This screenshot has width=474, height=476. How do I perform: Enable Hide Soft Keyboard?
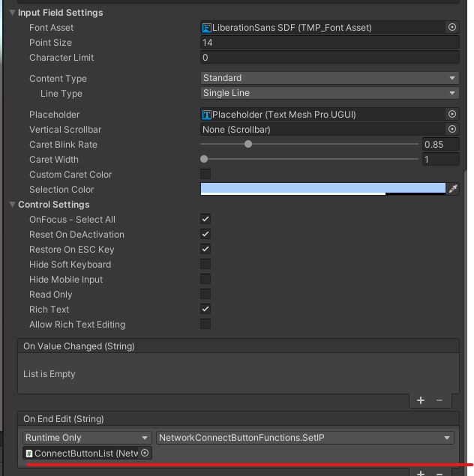(x=205, y=264)
